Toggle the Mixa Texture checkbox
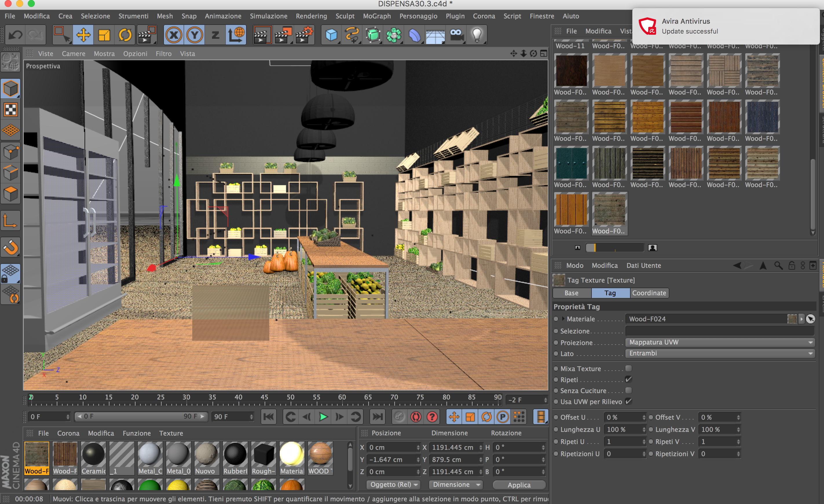The width and height of the screenshot is (824, 504). (x=628, y=368)
